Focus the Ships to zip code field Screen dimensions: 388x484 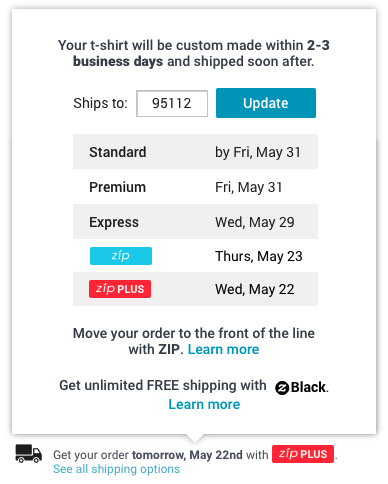click(172, 103)
